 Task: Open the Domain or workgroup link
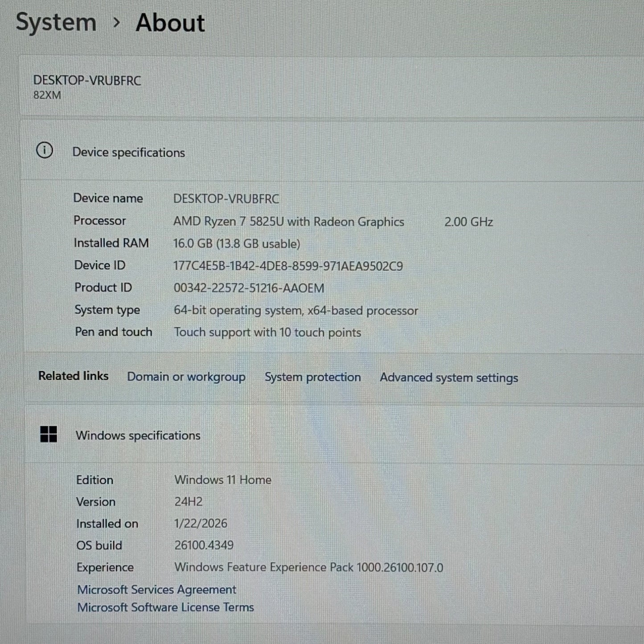186,377
